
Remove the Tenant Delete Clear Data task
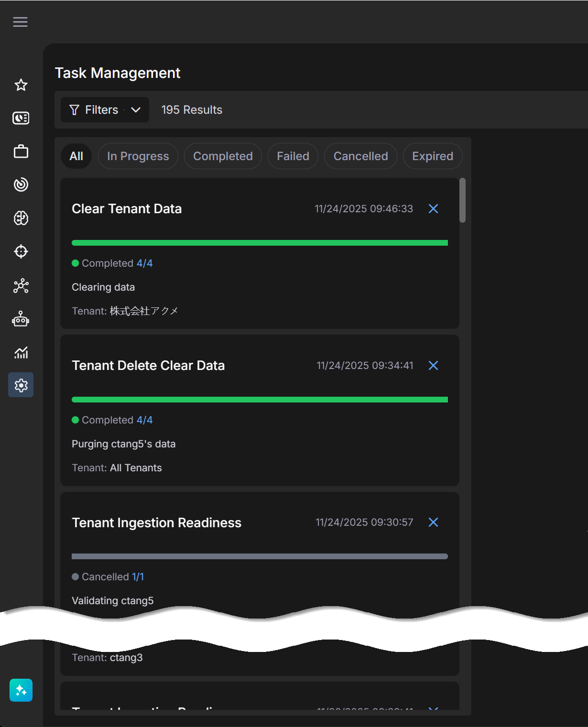433,366
